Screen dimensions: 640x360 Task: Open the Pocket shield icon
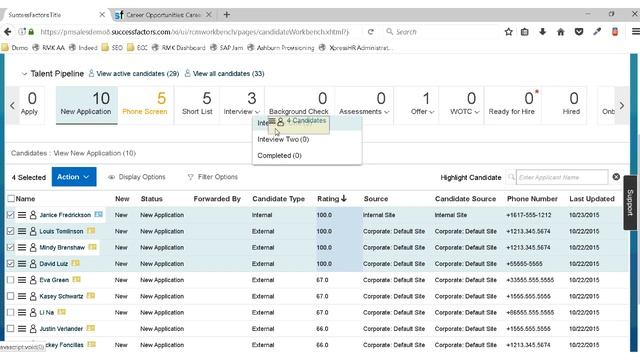[579, 32]
